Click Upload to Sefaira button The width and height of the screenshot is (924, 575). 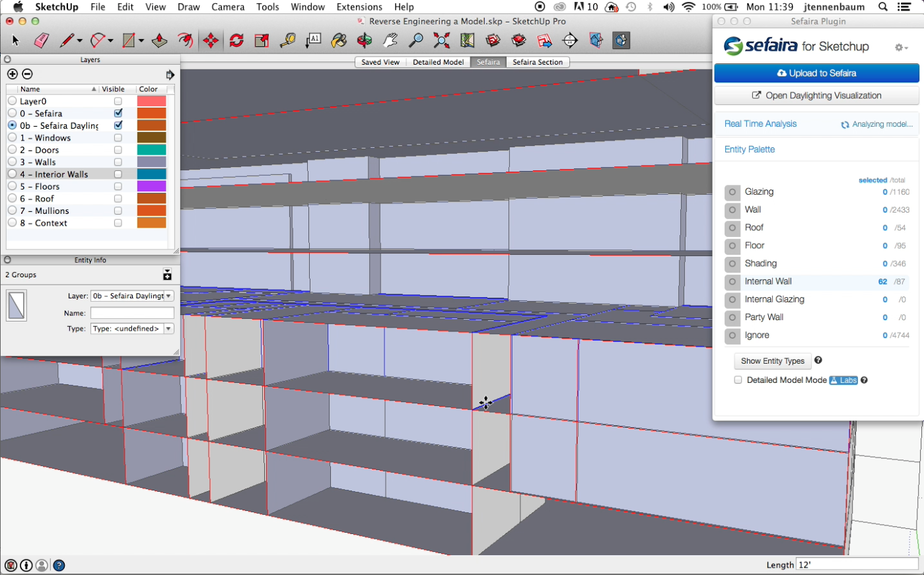coord(816,73)
